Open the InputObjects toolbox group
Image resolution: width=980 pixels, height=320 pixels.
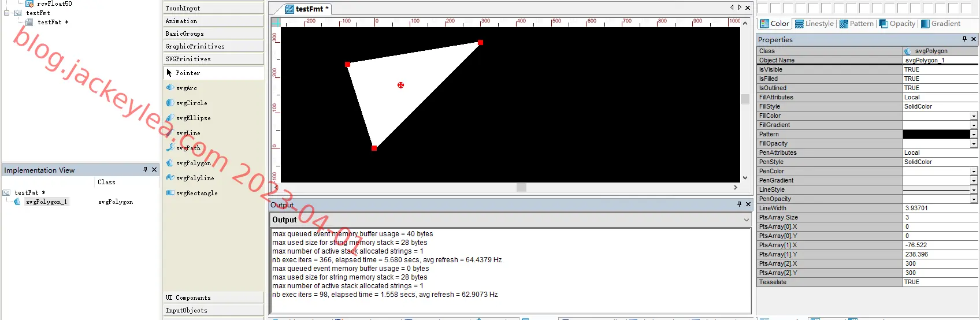click(x=213, y=310)
